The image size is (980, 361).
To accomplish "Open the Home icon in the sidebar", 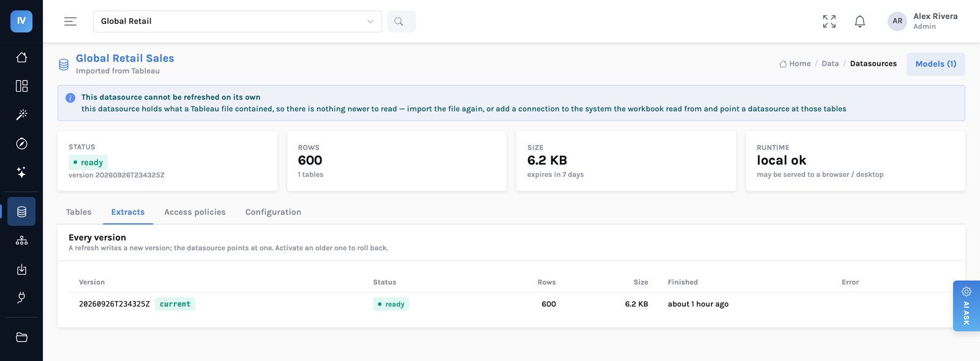I will tap(21, 58).
